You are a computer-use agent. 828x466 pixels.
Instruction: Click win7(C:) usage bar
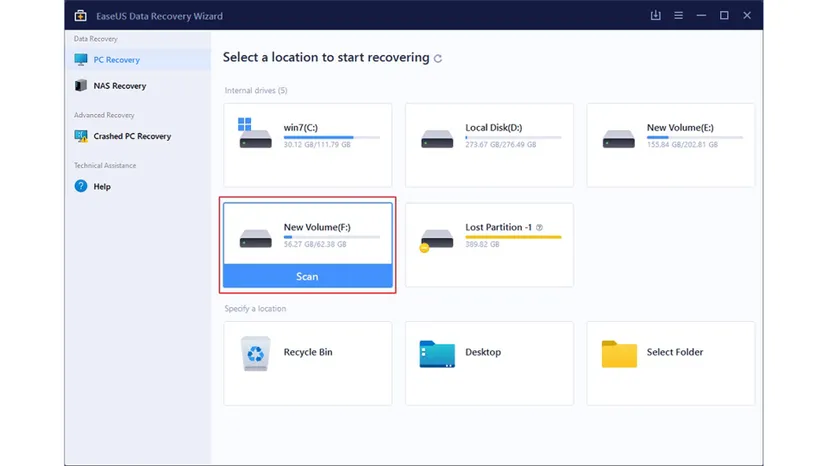332,137
